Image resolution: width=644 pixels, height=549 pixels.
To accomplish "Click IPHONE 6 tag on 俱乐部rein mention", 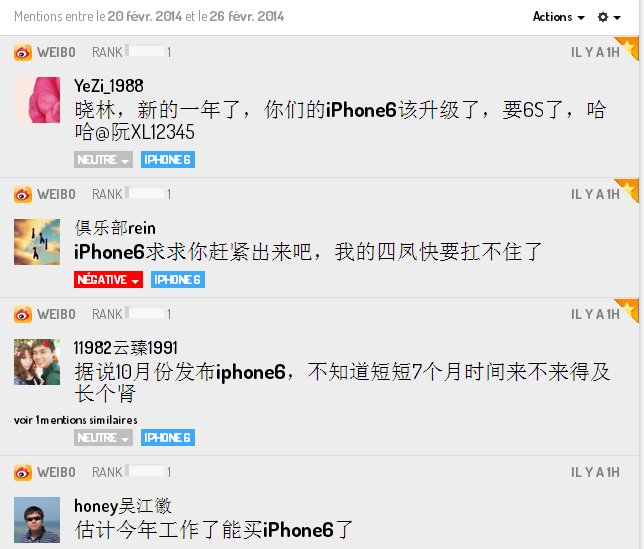I will (x=178, y=280).
